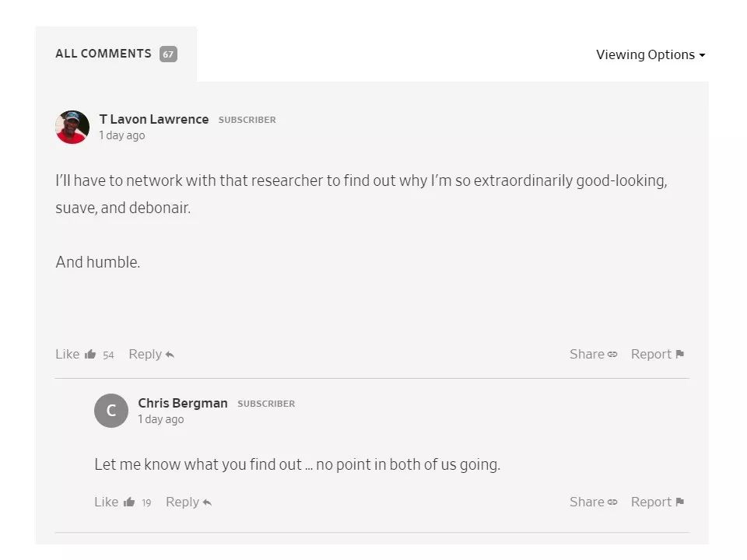The height and width of the screenshot is (560, 747).
Task: Click report flag icon on Chris Bergman's comment
Action: tap(680, 502)
